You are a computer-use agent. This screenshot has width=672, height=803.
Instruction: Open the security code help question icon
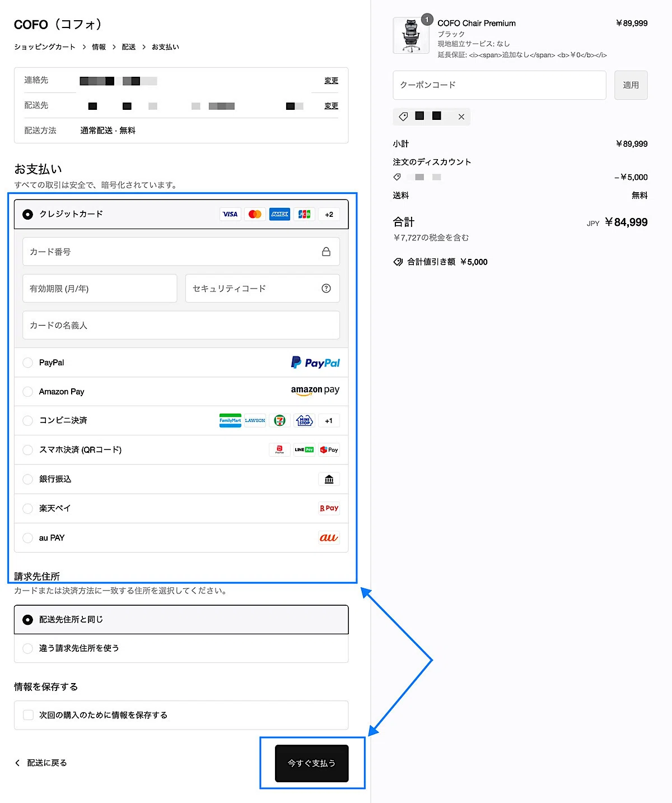coord(326,288)
